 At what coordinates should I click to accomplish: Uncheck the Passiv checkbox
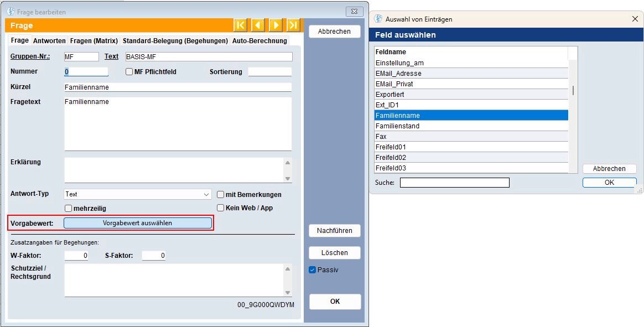[311, 269]
